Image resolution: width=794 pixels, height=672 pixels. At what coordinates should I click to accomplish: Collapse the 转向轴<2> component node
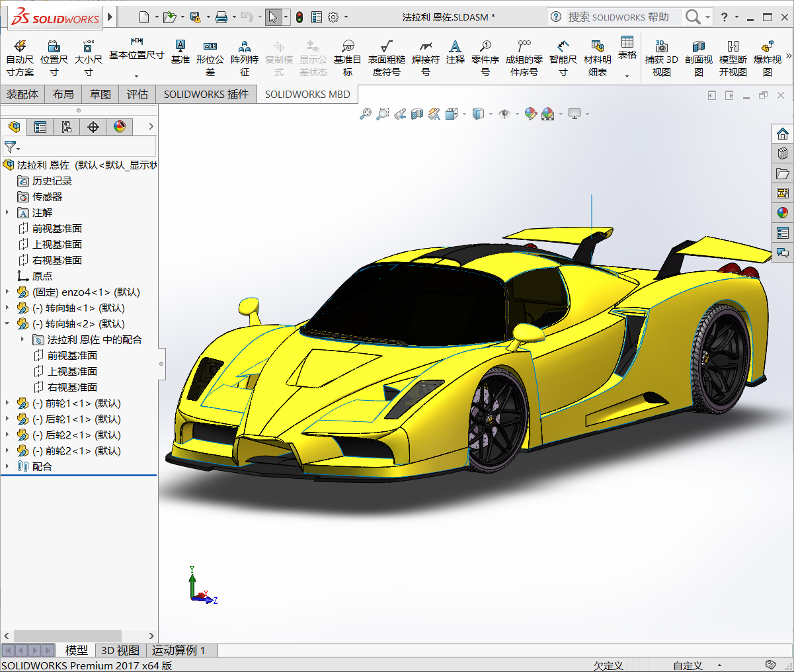tap(7, 323)
